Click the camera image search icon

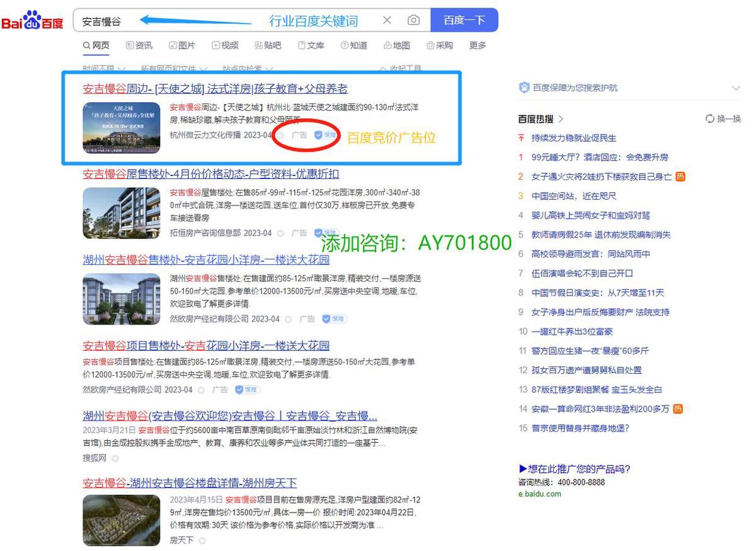tap(413, 20)
